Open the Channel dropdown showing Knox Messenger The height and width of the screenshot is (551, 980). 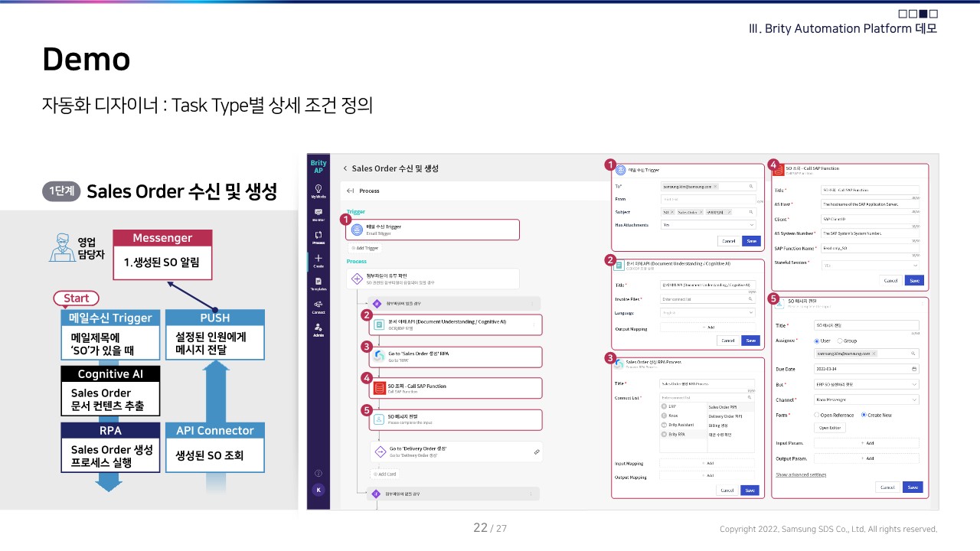866,399
